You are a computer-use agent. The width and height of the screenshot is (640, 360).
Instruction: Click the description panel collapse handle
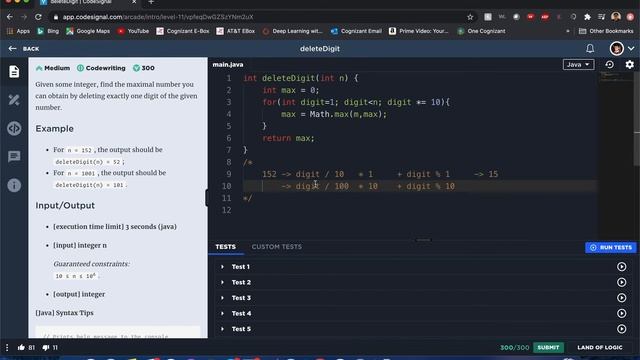(207, 198)
